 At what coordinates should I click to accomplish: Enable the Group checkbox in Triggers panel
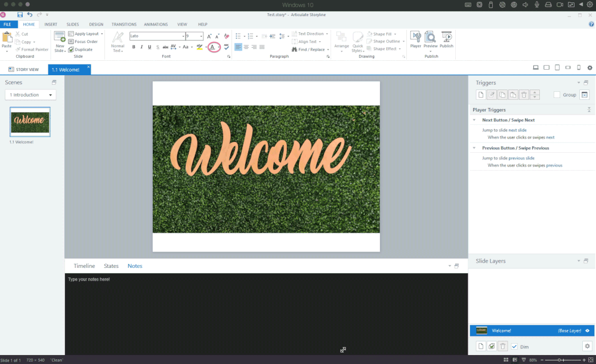pos(557,95)
